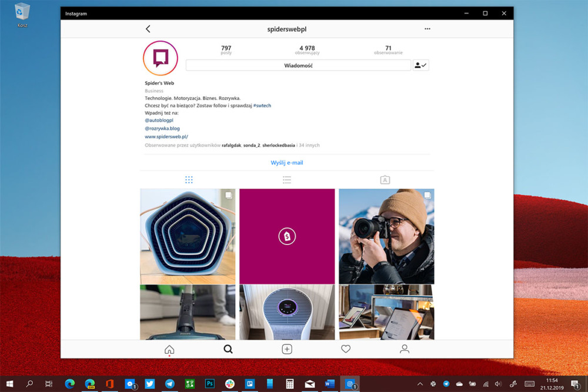Open the three-dots profile options menu
Screen dimensions: 588x392
[x=427, y=29]
